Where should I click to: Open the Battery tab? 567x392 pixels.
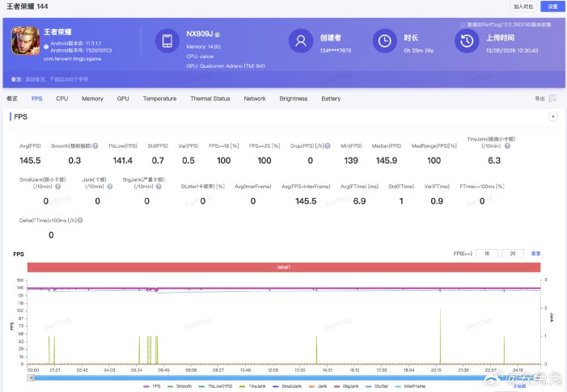[x=331, y=99]
